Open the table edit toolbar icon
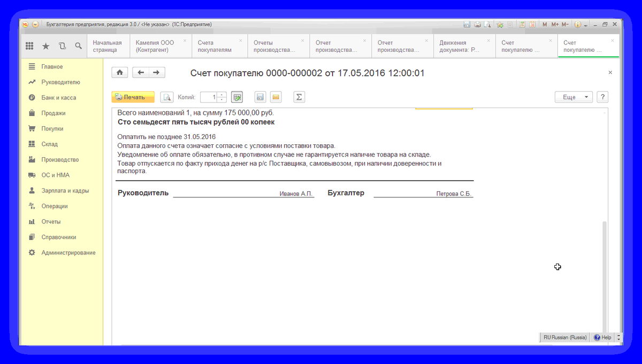Screen dimensions: 642x364 pyautogui.click(x=237, y=97)
